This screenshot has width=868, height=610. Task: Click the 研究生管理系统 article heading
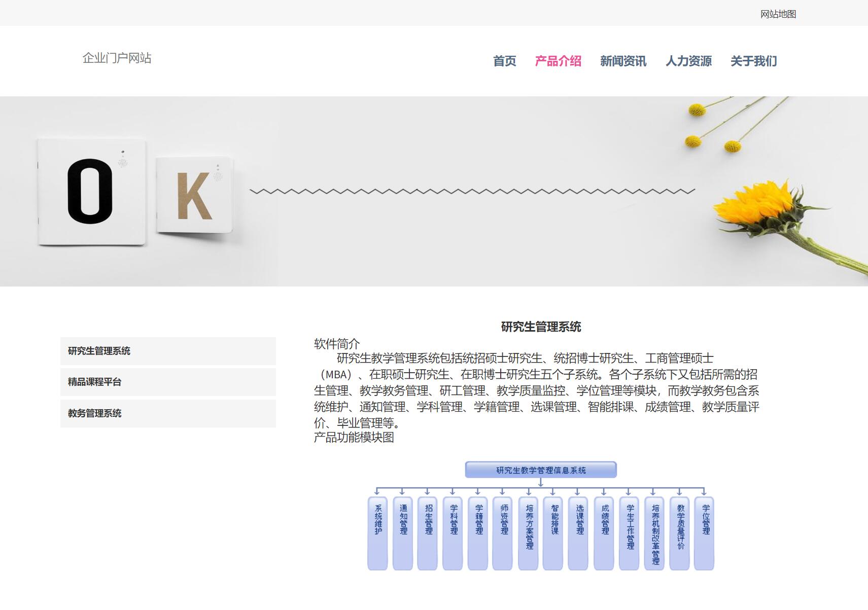[x=541, y=327]
